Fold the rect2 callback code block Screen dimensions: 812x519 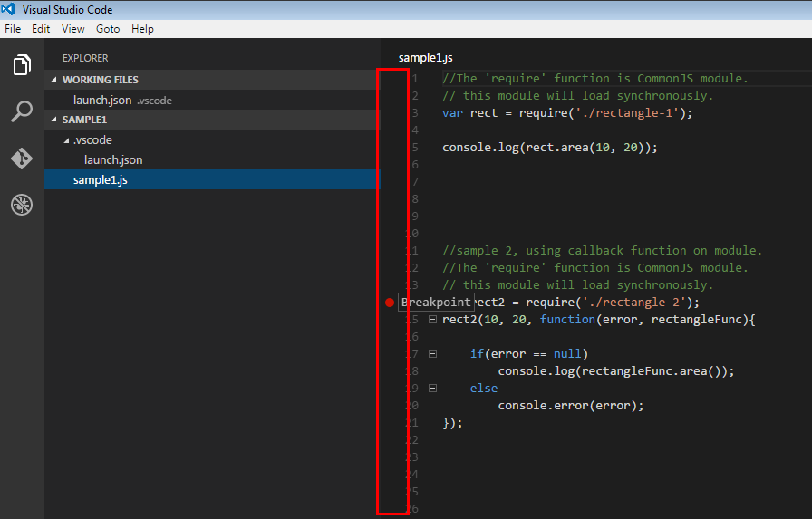coord(433,320)
